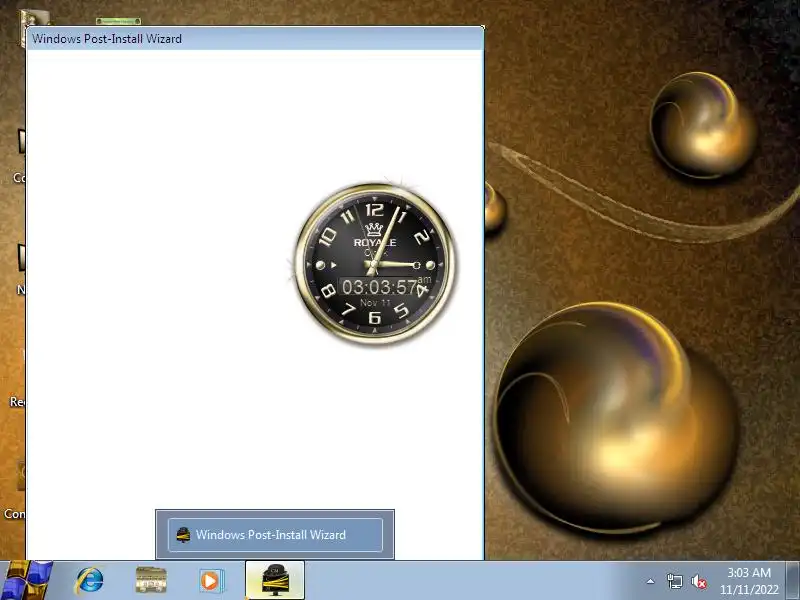Click the Windows Post-Install Wizard thumbnail preview

(x=275, y=534)
